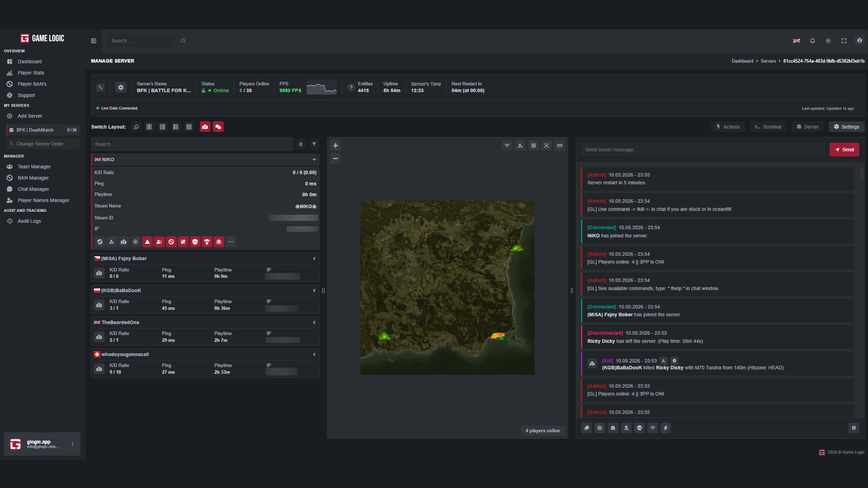This screenshot has height=488, width=868.
Task: Click the skull kill icon in NIKO's actions
Action: 195,242
